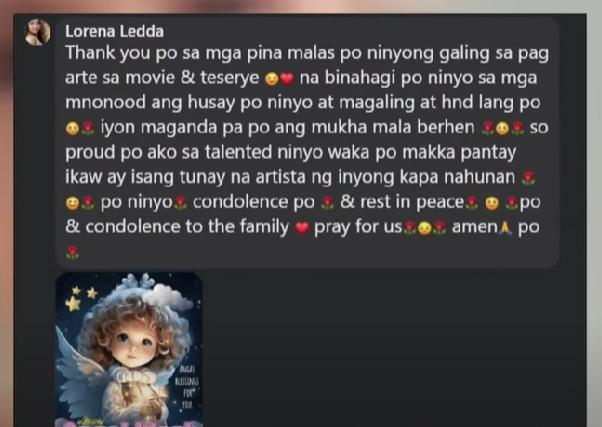This screenshot has height=427, width=602.
Task: Click the rose emoji before "iyon maganda"
Action: pos(88,128)
